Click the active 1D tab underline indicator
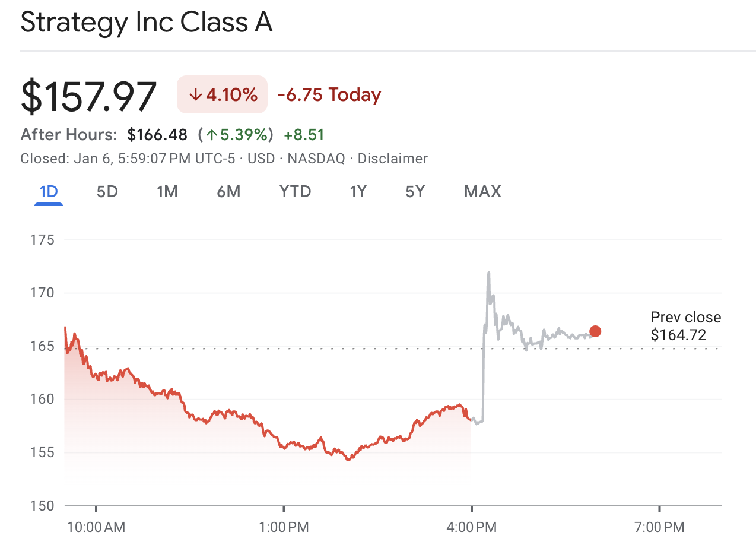Viewport: 756px width, 551px height. (47, 205)
